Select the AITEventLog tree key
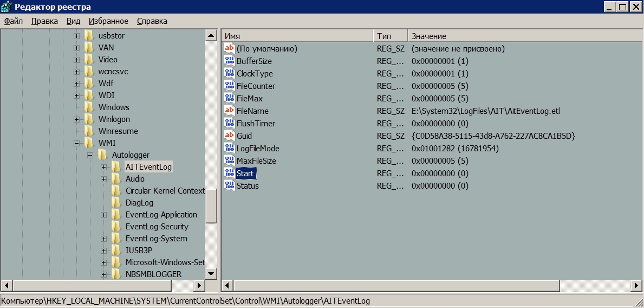Viewport: 644px width, 308px height. pyautogui.click(x=149, y=167)
